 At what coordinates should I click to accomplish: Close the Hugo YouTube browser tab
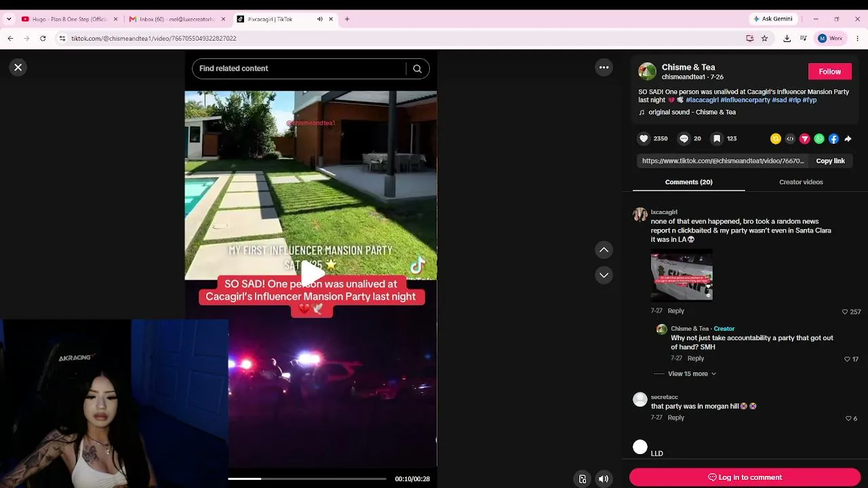point(115,19)
